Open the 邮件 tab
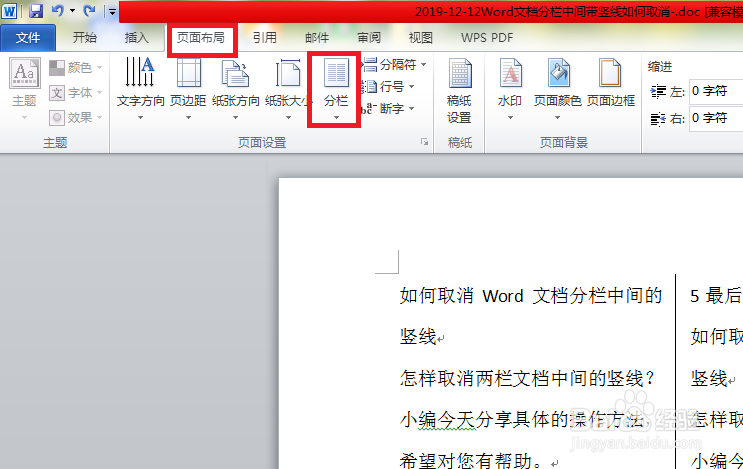Screen dimensions: 743x469 coord(317,37)
